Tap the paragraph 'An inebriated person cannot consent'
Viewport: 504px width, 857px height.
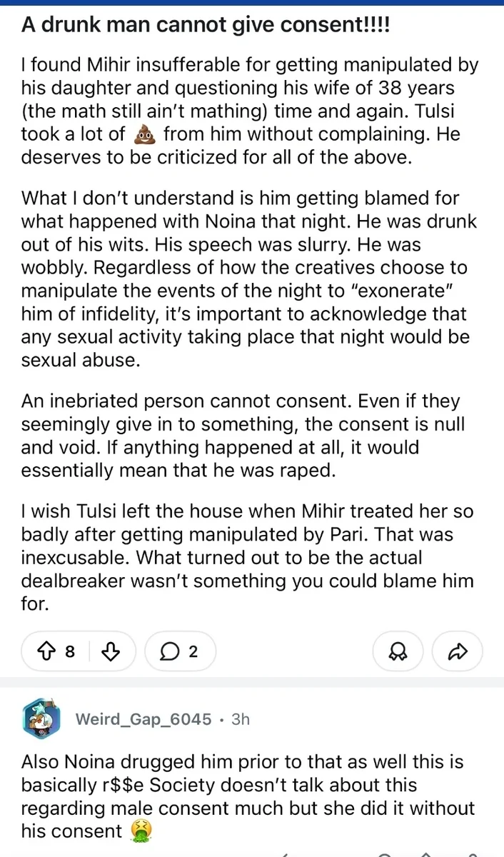(x=243, y=436)
